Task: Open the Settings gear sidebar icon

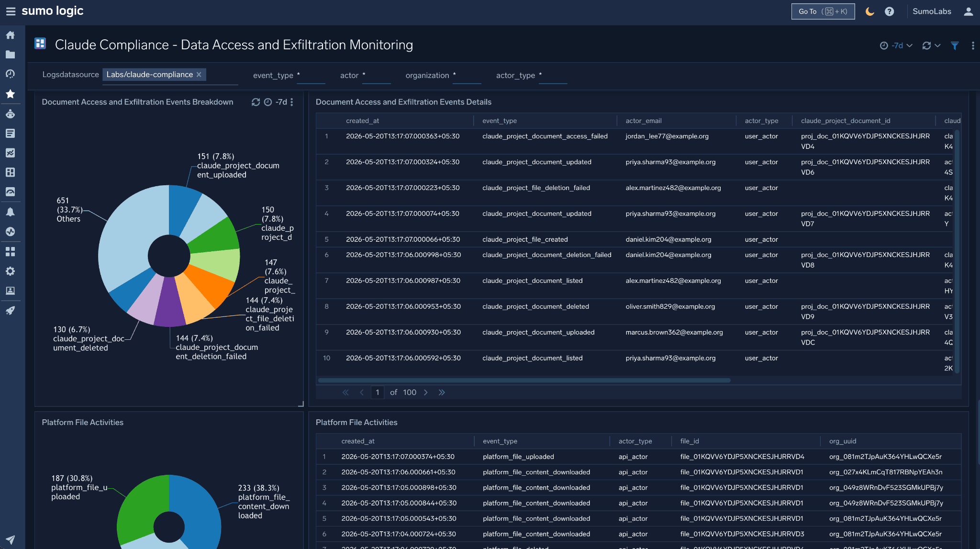Action: [10, 271]
